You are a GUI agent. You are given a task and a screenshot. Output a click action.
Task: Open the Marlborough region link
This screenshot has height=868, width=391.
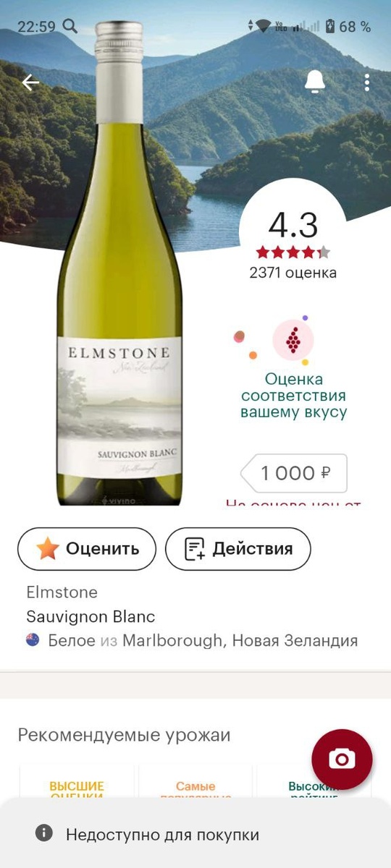click(x=173, y=640)
